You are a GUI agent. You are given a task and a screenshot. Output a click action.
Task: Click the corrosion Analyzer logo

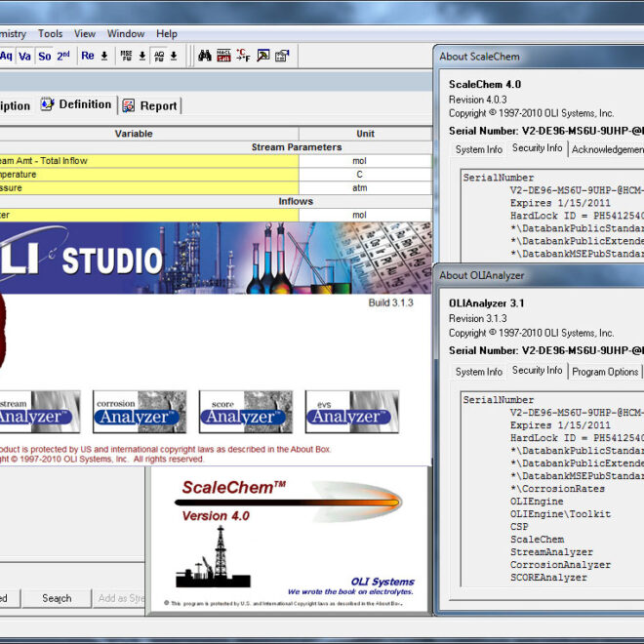[140, 412]
